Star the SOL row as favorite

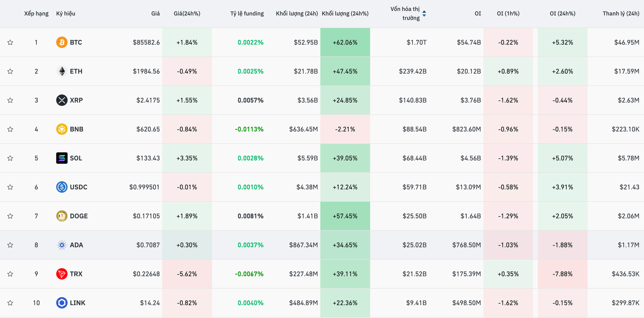10,158
